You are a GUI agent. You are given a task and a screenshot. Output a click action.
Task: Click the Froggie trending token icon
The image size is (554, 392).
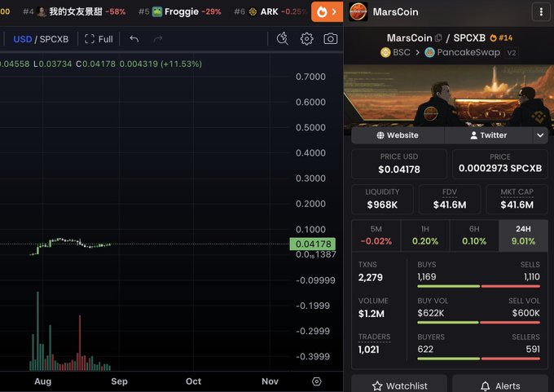pyautogui.click(x=157, y=11)
